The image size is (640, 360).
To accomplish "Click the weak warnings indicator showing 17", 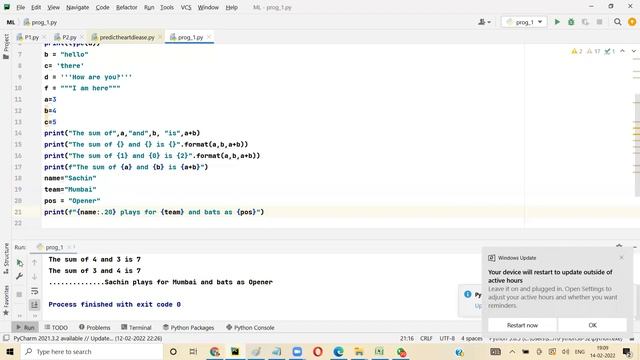I will pyautogui.click(x=593, y=51).
